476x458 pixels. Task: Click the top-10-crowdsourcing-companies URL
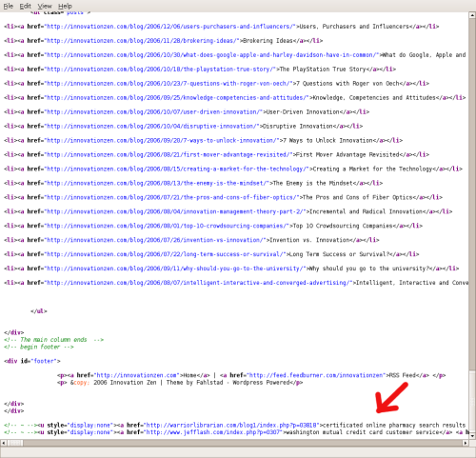point(168,226)
